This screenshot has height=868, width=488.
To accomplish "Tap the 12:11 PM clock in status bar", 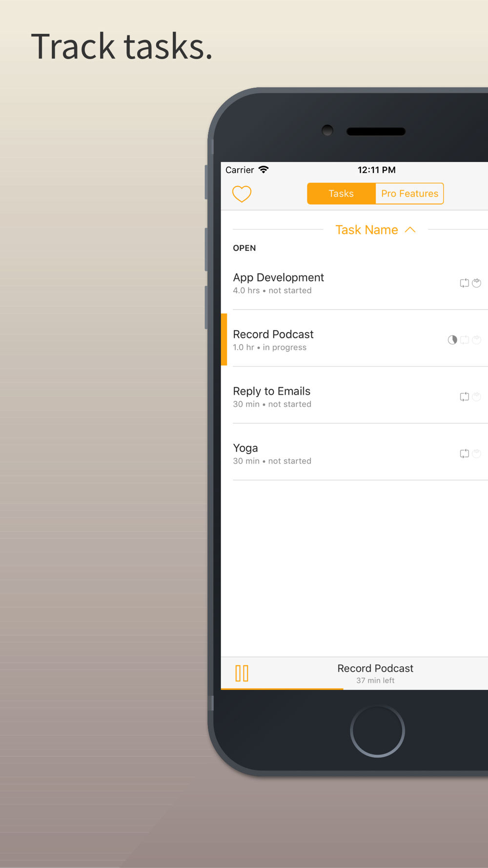I will tap(377, 170).
